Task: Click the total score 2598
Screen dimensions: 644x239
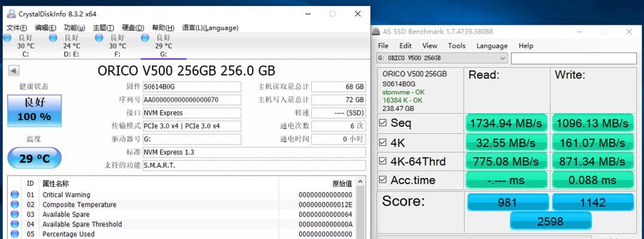Action: [551, 221]
